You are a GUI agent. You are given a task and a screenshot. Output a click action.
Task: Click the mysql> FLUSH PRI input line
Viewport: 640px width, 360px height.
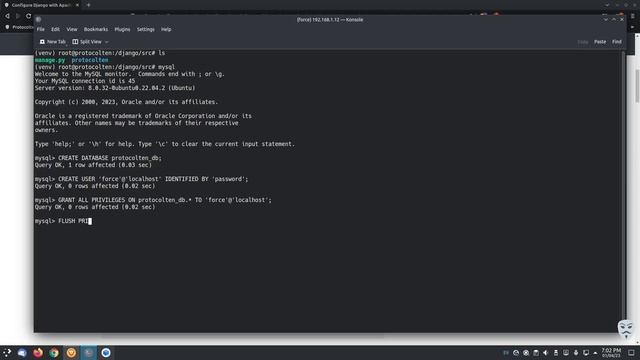coord(63,221)
